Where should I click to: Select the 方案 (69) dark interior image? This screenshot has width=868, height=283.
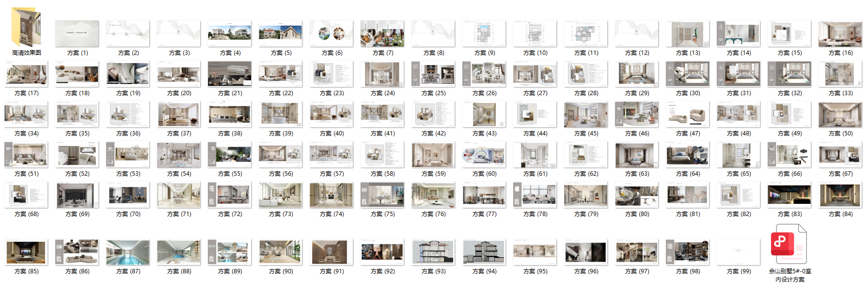point(77,195)
